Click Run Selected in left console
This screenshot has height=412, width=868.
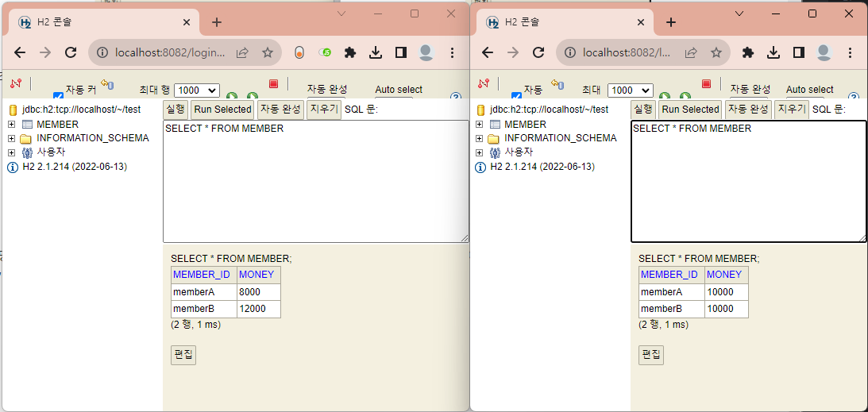223,110
